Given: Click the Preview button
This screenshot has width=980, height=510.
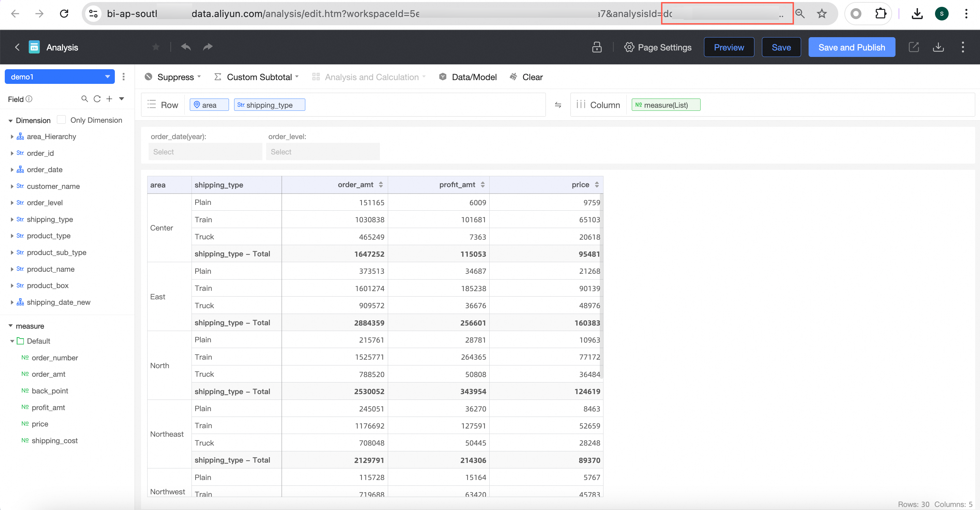Looking at the screenshot, I should tap(729, 47).
